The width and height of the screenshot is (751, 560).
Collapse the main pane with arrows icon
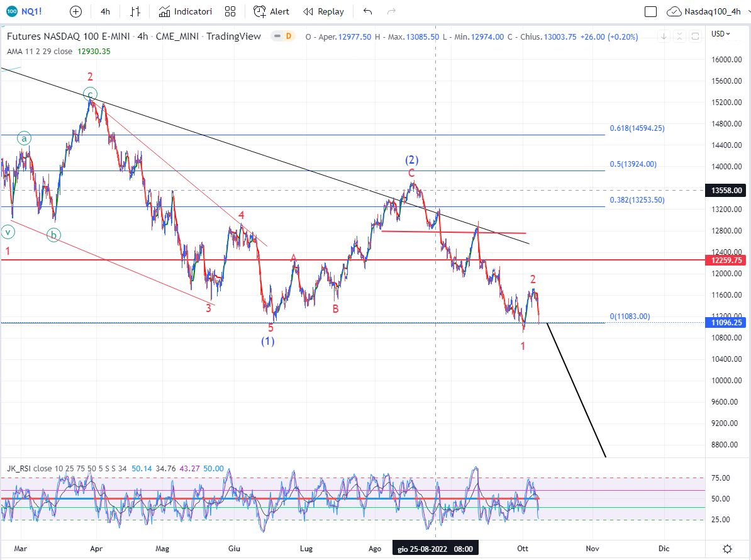tap(679, 36)
